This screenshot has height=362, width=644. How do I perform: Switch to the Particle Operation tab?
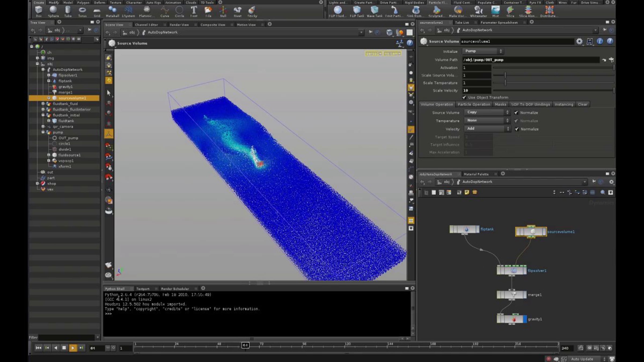pyautogui.click(x=474, y=104)
